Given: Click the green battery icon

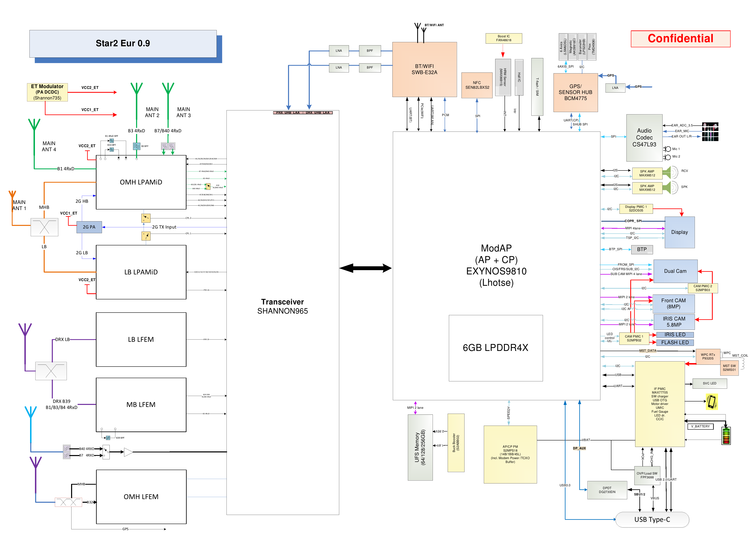Looking at the screenshot, I should click(726, 436).
